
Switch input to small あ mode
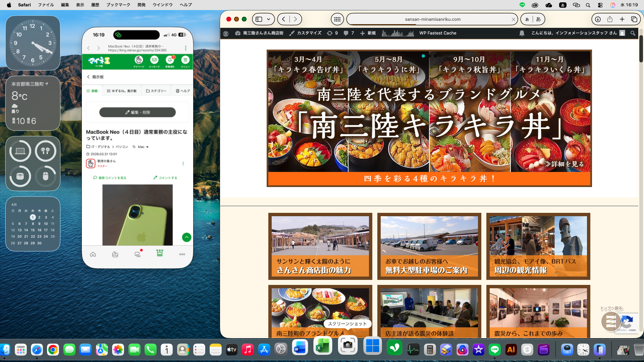pos(527,19)
